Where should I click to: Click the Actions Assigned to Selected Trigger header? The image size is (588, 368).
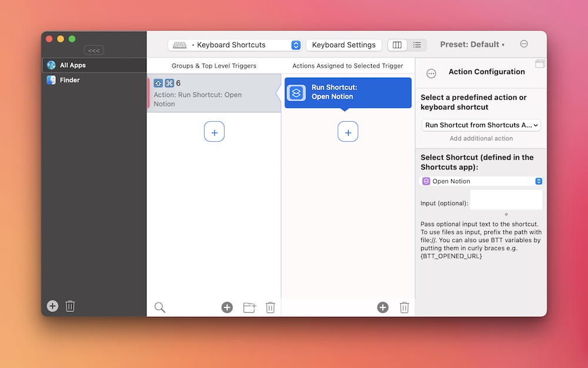(x=348, y=66)
